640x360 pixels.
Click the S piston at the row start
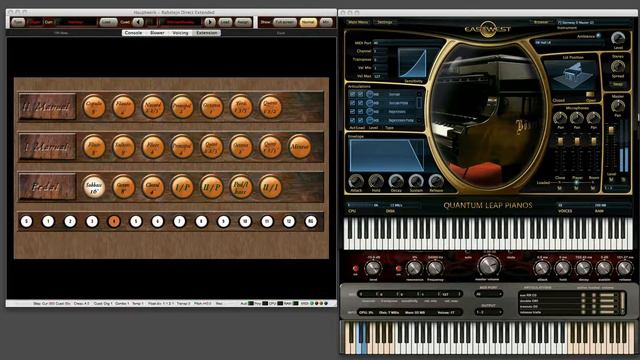(27, 222)
